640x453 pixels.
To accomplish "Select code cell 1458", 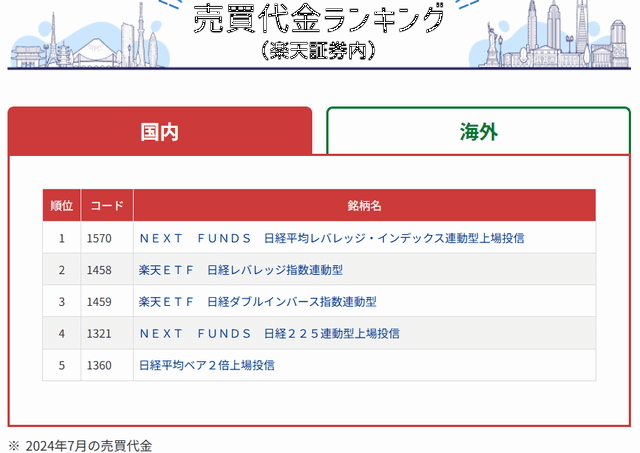I will (107, 270).
